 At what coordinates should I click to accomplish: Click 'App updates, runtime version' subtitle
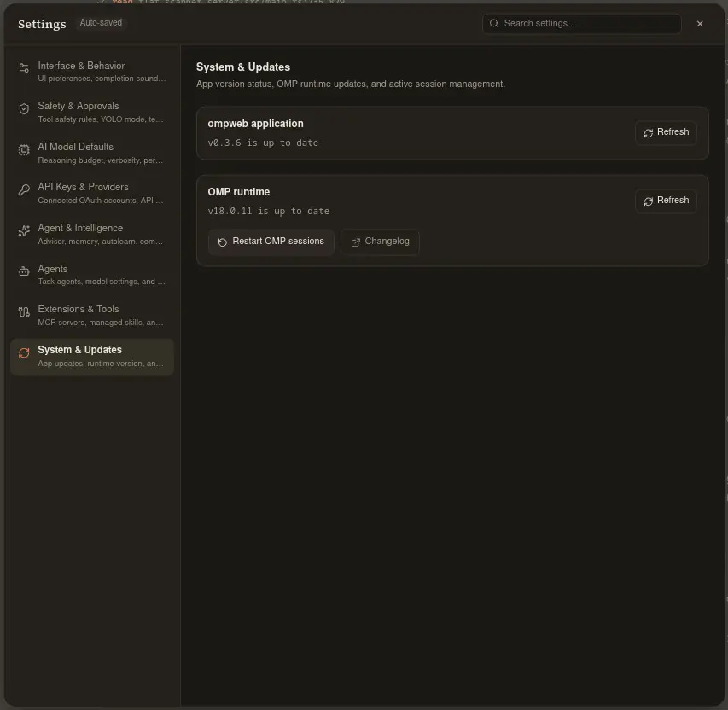[101, 364]
